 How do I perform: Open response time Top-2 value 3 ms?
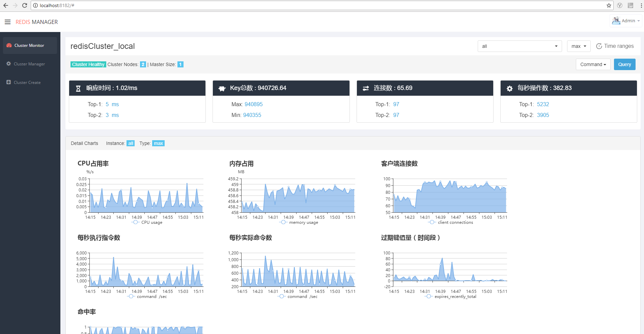112,115
